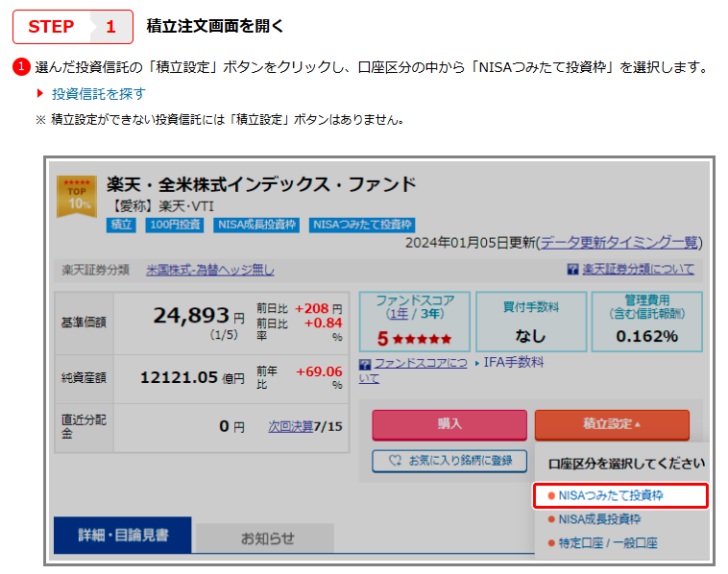This screenshot has height=574, width=728.
Task: Click the TOP 10% gold ranking badge
Action: (80, 195)
